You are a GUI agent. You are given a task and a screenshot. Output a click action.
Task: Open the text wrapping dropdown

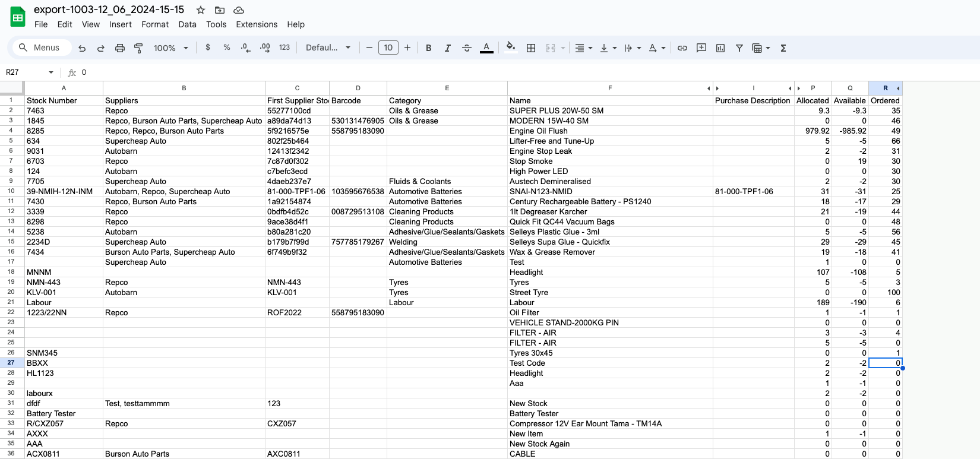click(x=632, y=48)
